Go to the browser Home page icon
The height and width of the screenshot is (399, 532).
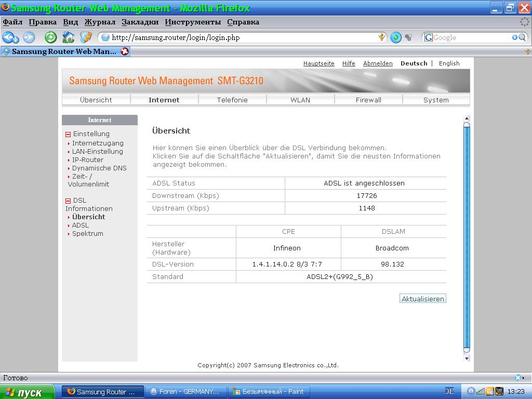coord(68,37)
